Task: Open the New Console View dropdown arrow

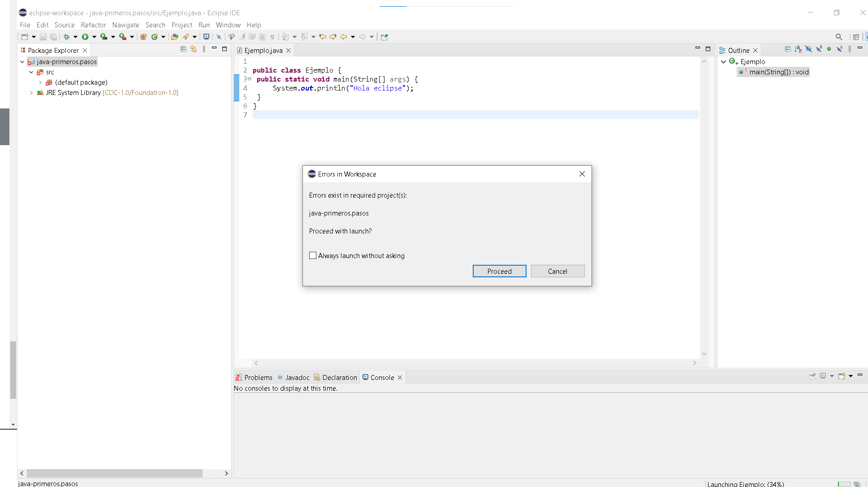Action: tap(851, 376)
